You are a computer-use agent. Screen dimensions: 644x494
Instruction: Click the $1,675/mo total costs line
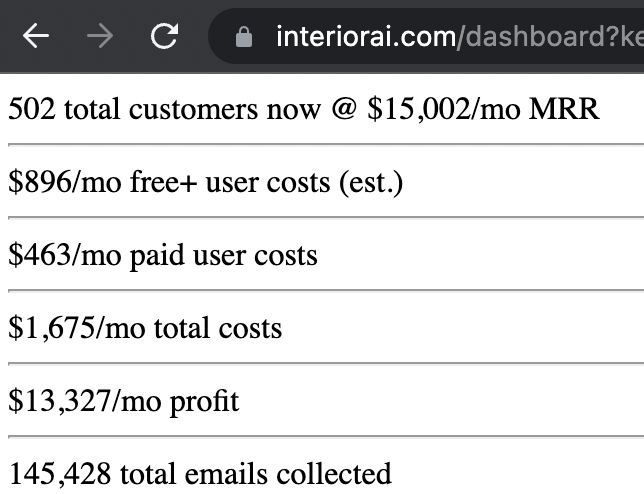point(145,328)
